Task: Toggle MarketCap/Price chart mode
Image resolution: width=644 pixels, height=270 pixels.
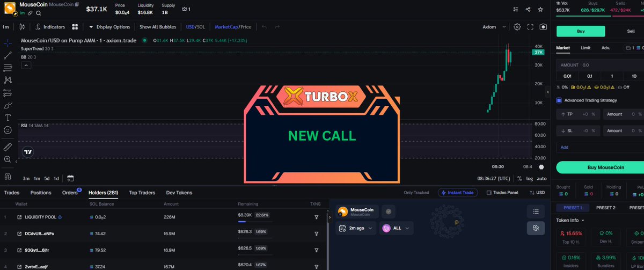Action: 233,27
